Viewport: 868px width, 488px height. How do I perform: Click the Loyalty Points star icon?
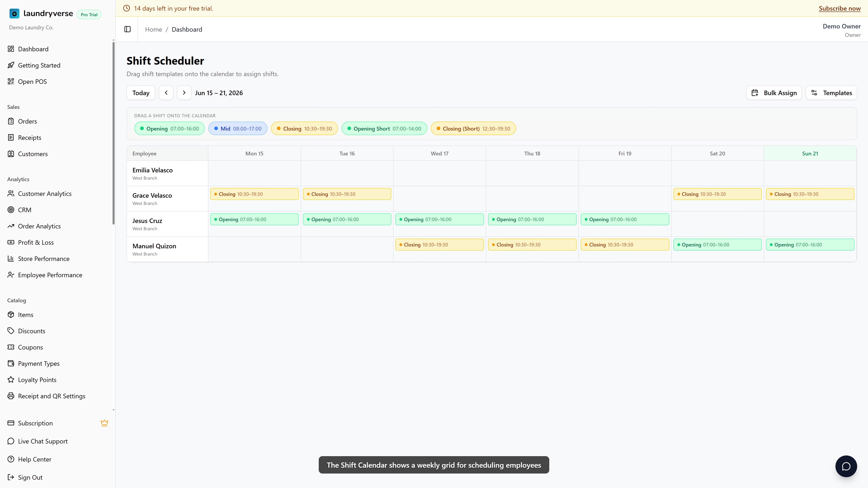click(x=11, y=380)
